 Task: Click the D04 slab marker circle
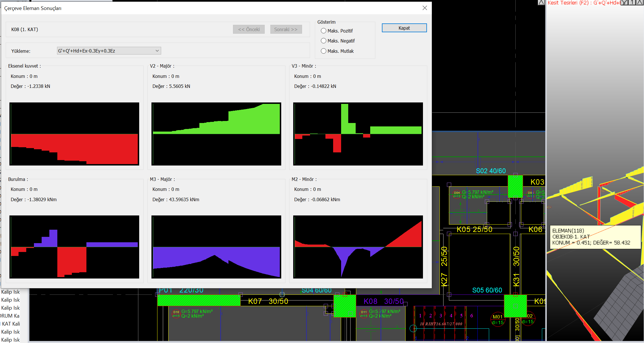tap(457, 194)
